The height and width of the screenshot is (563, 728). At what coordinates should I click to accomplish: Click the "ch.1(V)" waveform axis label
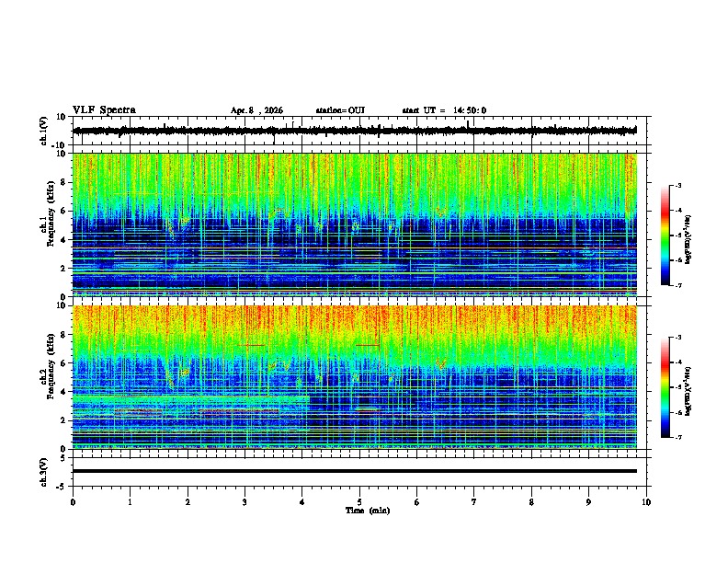tap(44, 131)
